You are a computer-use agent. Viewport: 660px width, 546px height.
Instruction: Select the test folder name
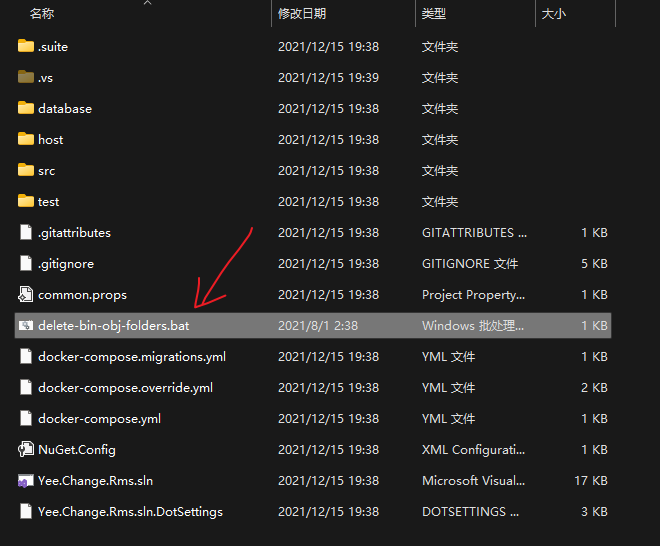point(48,202)
